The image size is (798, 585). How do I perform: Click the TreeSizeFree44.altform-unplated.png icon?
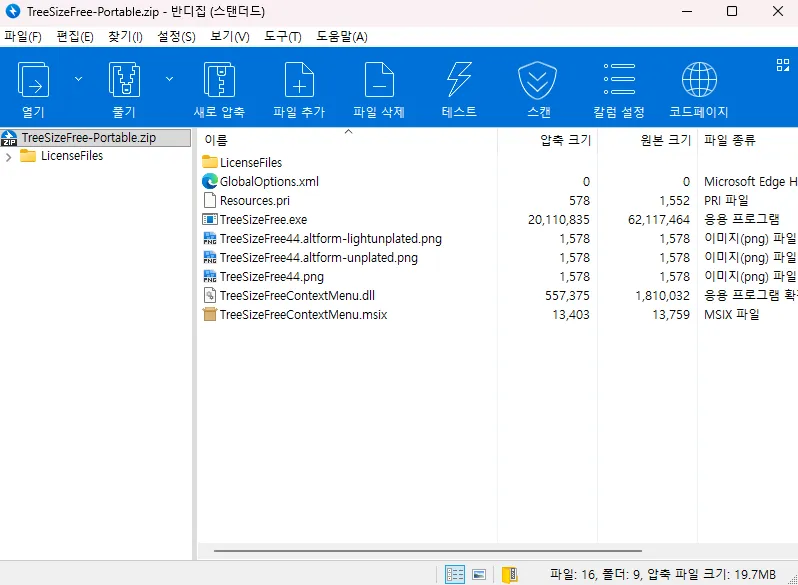click(210, 257)
